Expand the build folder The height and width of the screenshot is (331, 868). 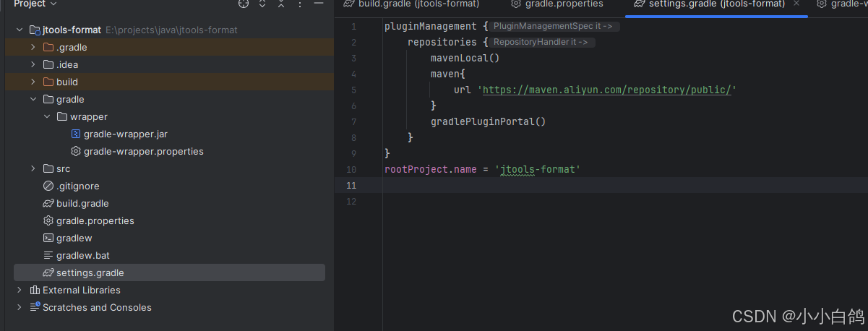(33, 82)
